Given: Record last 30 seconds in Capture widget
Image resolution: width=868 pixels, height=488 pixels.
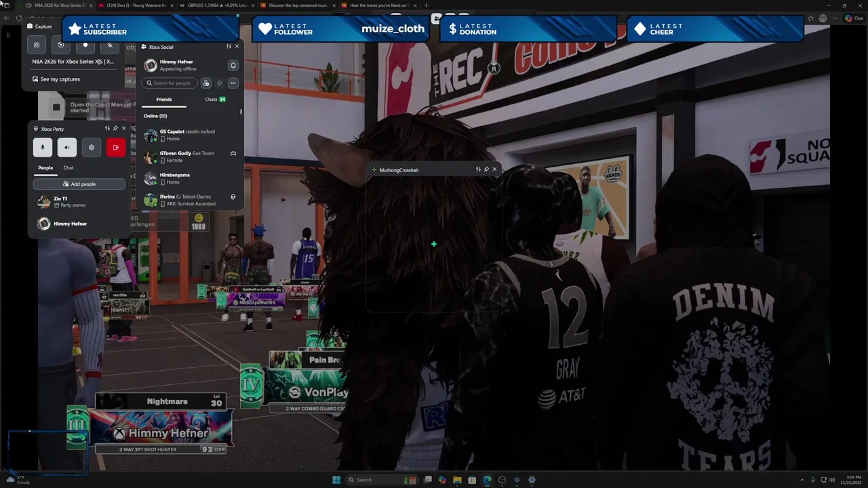Looking at the screenshot, I should tap(61, 45).
